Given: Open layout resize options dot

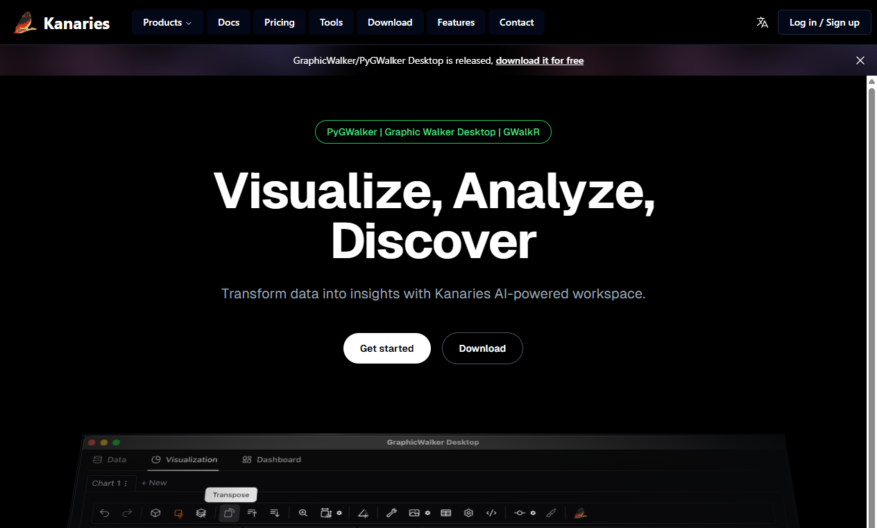Looking at the screenshot, I should [339, 513].
